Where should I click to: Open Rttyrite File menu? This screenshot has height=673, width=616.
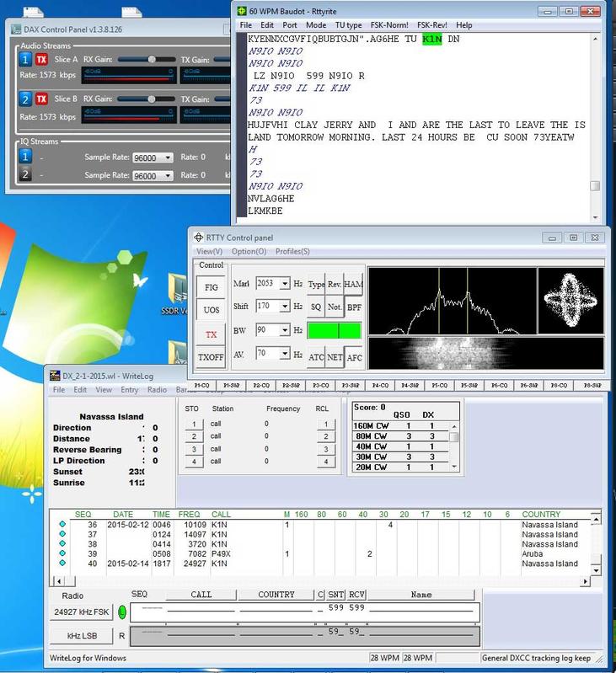point(245,25)
